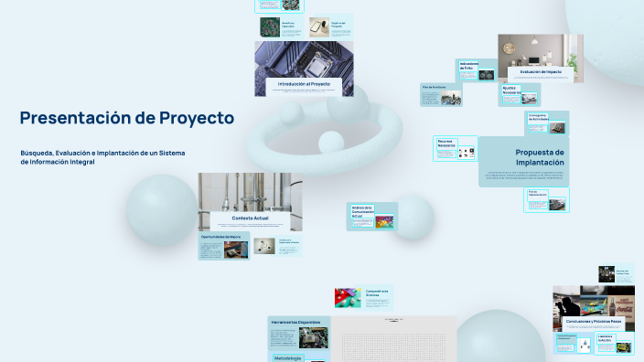
Task: Select the Desafíos de la Organización subtopic
Action: 277,245
